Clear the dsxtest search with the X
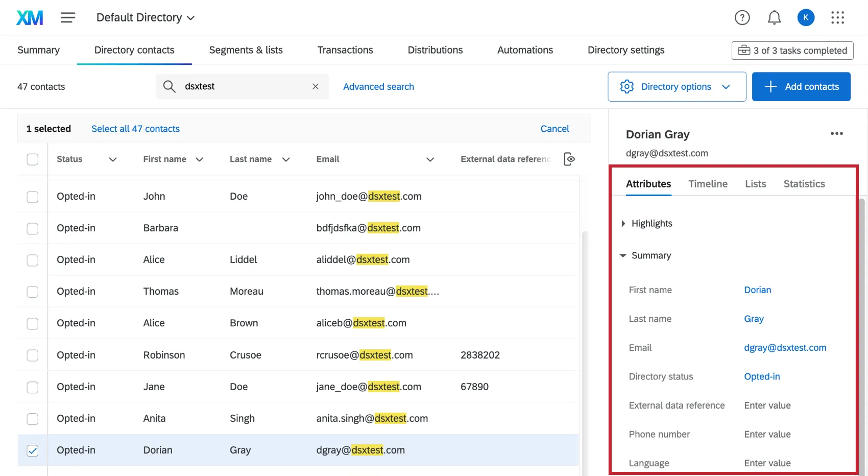Image resolution: width=868 pixels, height=476 pixels. [315, 86]
